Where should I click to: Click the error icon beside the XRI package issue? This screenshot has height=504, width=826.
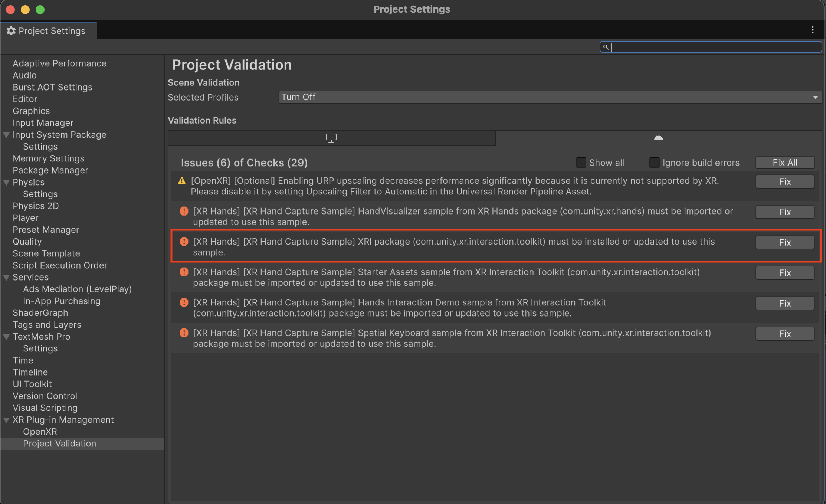pyautogui.click(x=184, y=242)
